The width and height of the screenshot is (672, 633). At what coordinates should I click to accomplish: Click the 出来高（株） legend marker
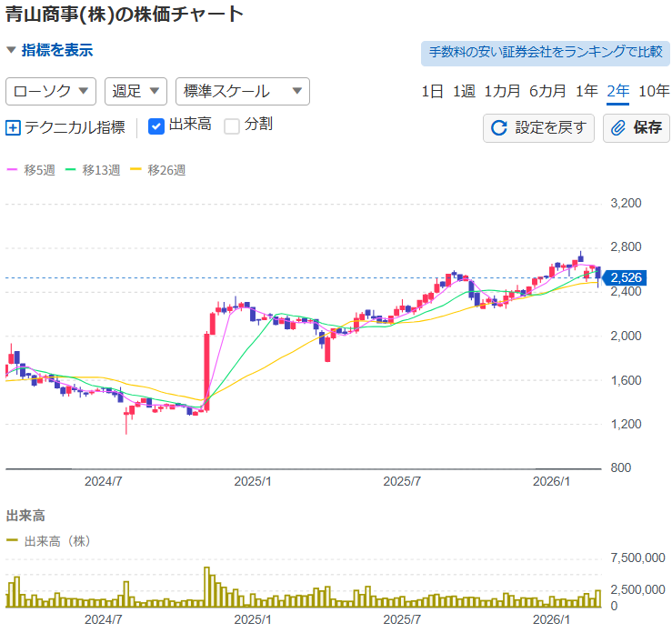coord(12,540)
